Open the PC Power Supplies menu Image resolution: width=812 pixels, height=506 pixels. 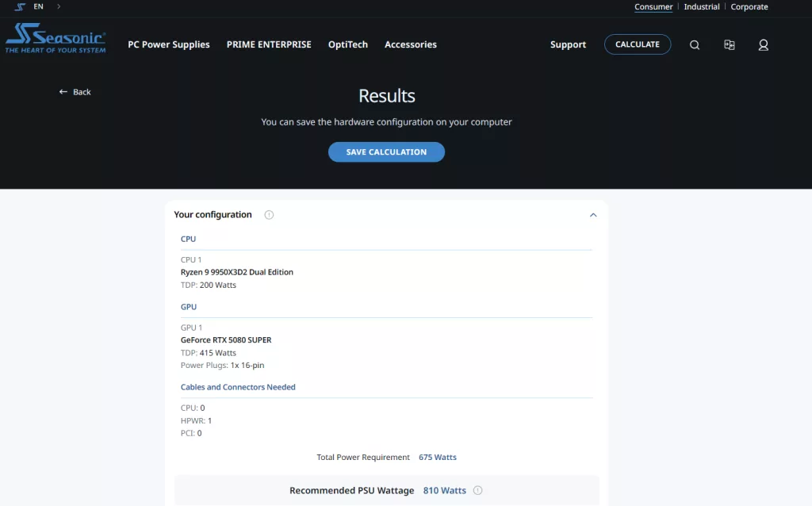point(169,44)
